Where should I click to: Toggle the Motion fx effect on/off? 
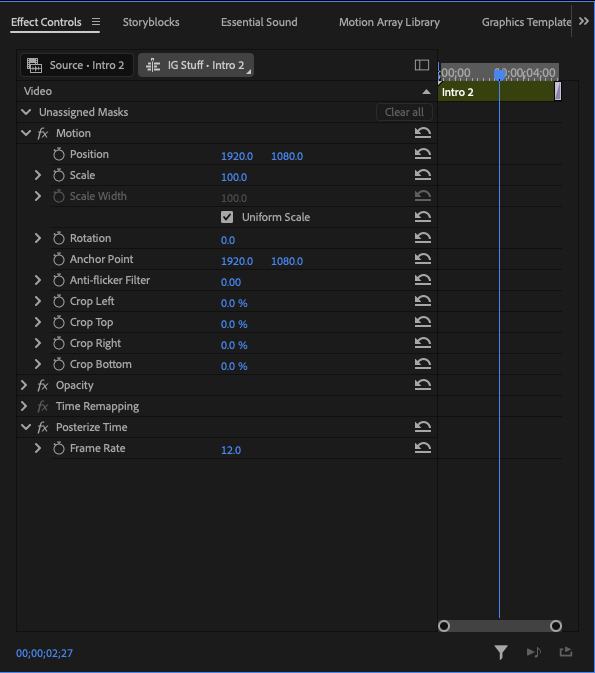[42, 133]
